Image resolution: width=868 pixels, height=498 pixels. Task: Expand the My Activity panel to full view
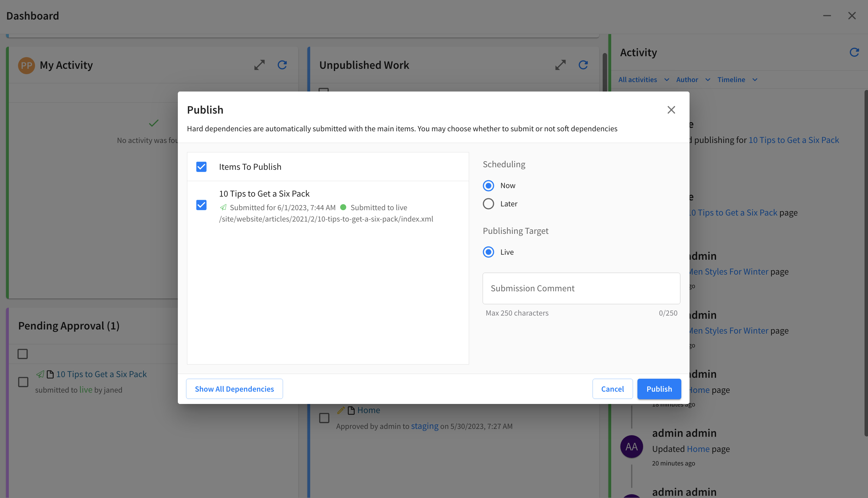click(259, 65)
